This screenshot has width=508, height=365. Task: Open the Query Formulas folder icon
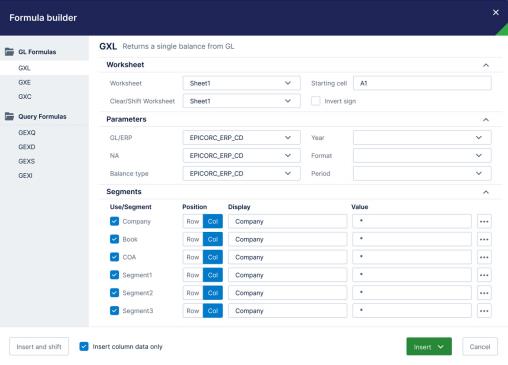(x=9, y=116)
